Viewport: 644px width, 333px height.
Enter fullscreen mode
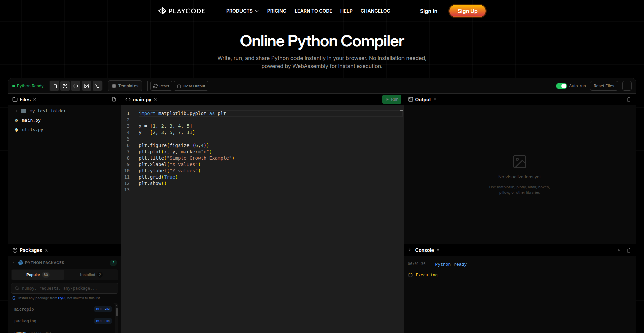[x=627, y=86]
